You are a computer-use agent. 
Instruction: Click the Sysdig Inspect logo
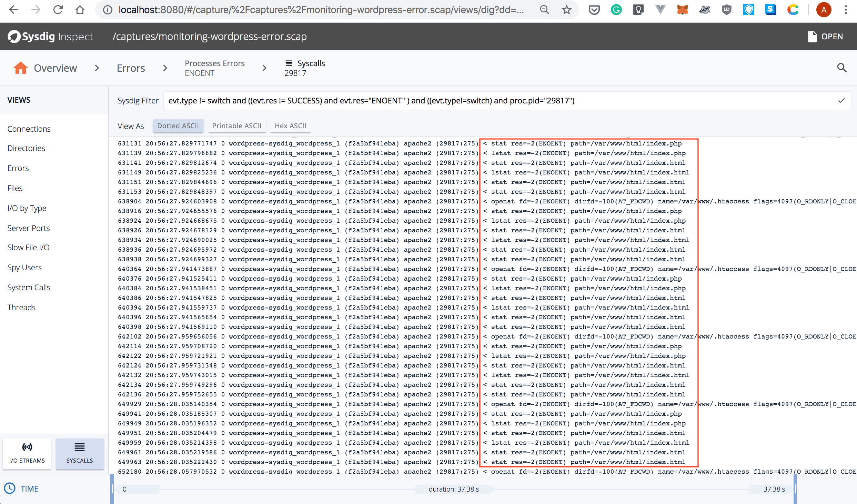pos(50,37)
